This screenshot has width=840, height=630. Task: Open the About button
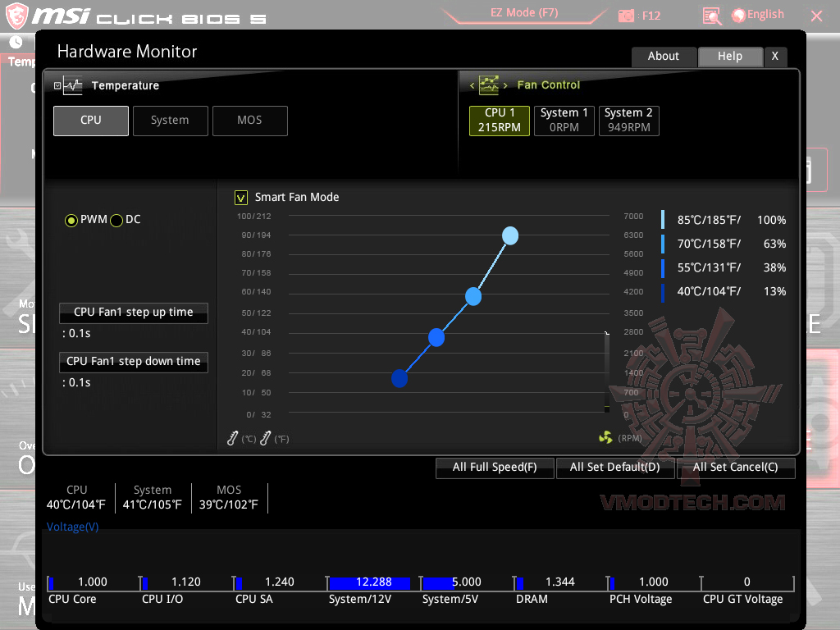[664, 57]
